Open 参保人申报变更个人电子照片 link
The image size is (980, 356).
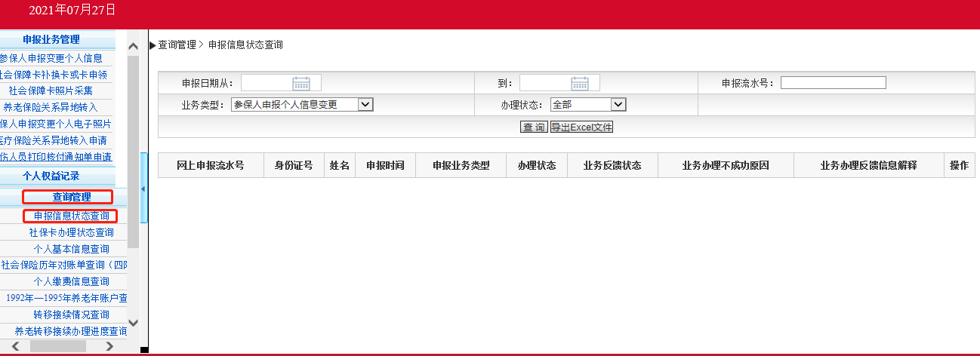pos(56,124)
